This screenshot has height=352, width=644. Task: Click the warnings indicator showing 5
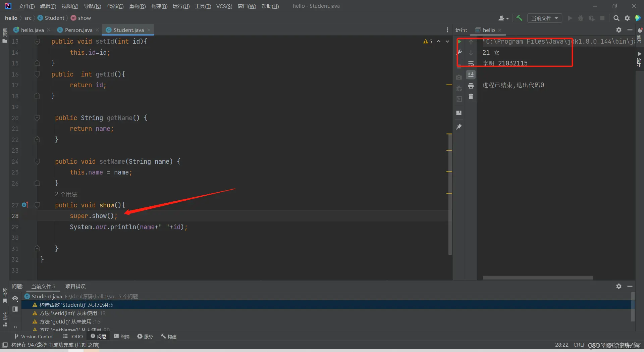click(428, 41)
